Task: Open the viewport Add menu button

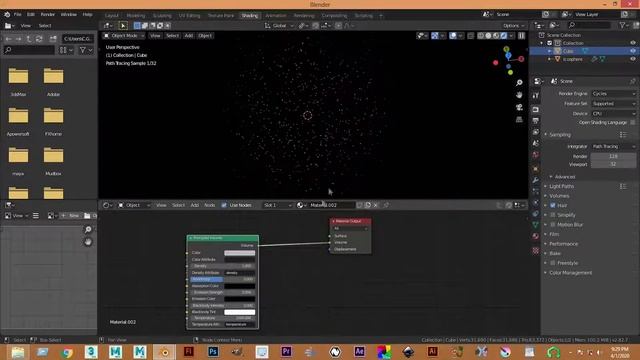Action: pos(189,36)
